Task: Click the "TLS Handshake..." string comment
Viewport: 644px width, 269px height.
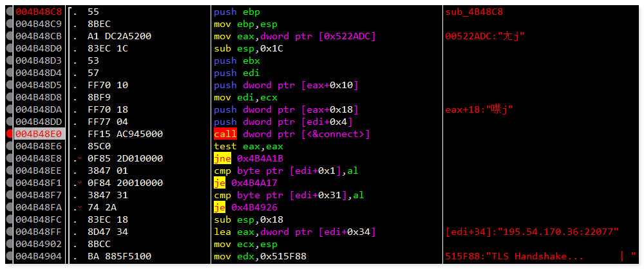Action: click(515, 256)
